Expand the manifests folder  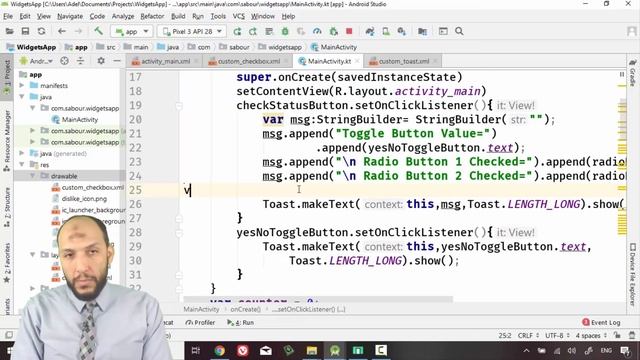click(x=22, y=85)
